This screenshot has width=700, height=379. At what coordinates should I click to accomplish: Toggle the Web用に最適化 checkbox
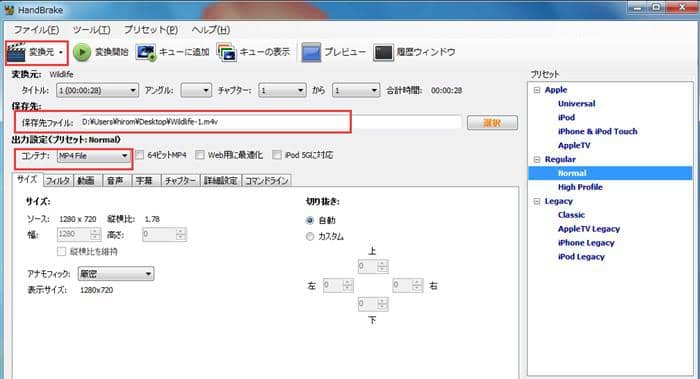(x=200, y=155)
